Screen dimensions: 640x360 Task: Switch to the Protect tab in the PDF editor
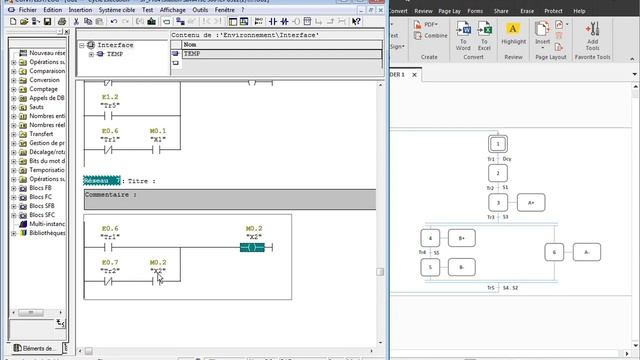[553, 11]
